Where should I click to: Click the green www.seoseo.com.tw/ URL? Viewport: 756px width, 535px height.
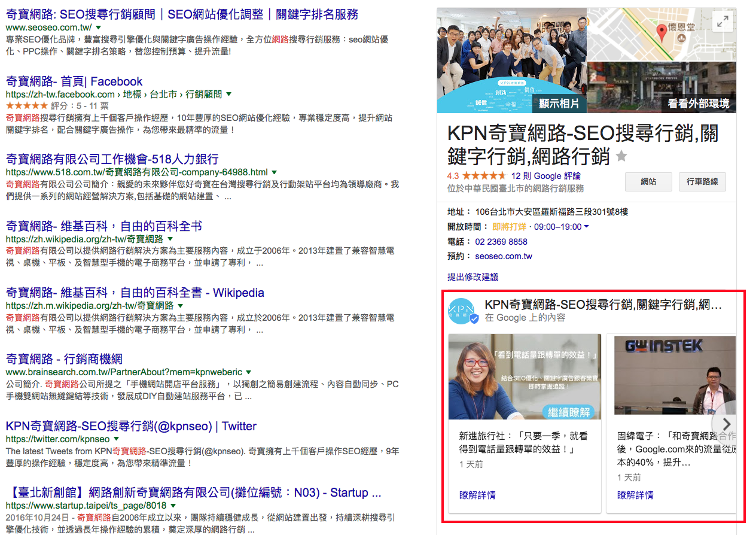point(48,28)
